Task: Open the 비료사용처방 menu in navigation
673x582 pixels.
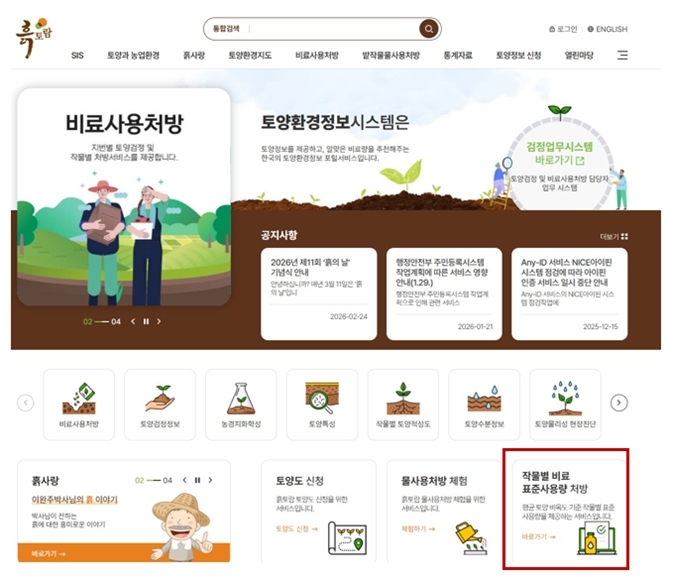Action: [x=317, y=55]
